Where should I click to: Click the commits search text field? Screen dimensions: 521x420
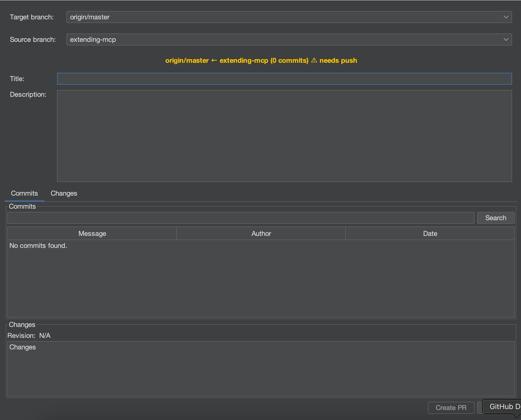pos(241,218)
